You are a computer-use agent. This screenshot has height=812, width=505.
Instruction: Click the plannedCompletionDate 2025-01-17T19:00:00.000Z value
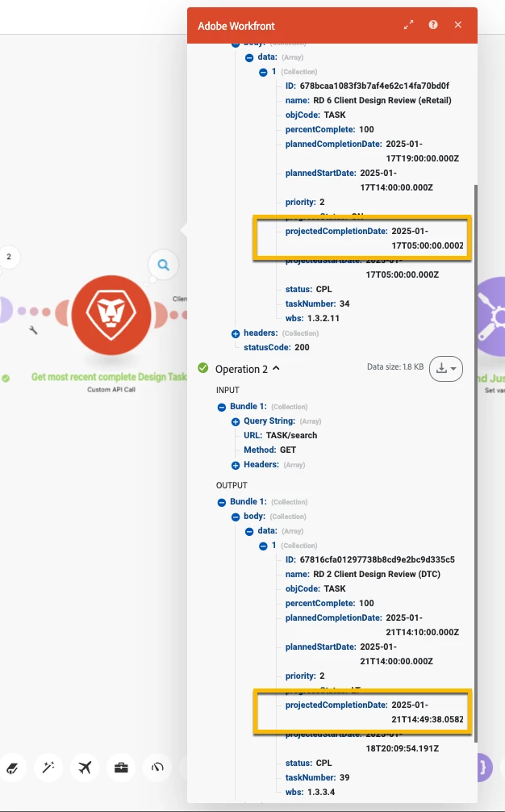point(422,151)
